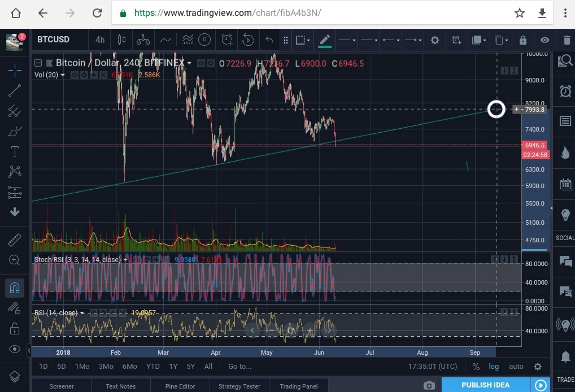This screenshot has height=392, width=575.
Task: Select the 1D time range
Action: click(x=43, y=367)
